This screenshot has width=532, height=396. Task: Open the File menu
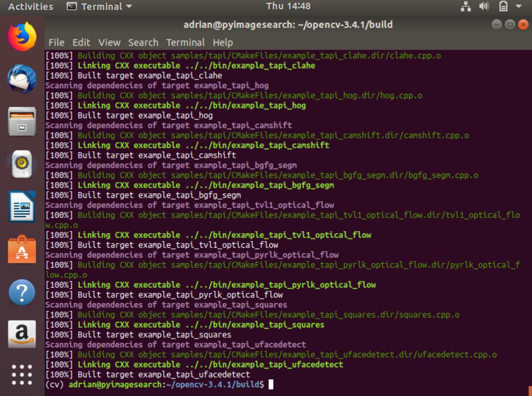(x=56, y=43)
